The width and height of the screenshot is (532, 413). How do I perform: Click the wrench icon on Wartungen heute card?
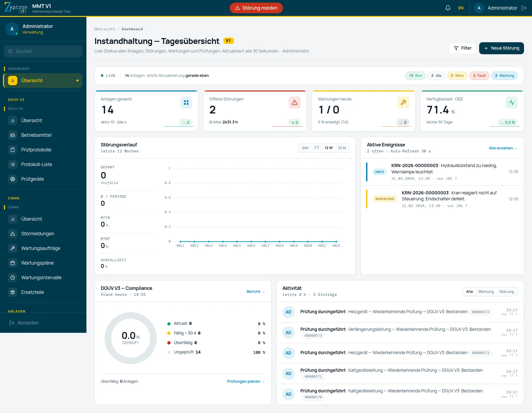tap(403, 103)
